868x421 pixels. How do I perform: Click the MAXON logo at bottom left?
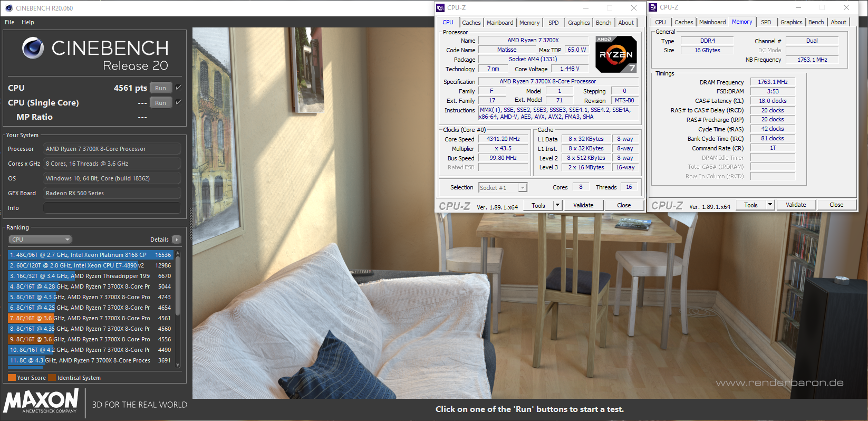click(x=41, y=401)
